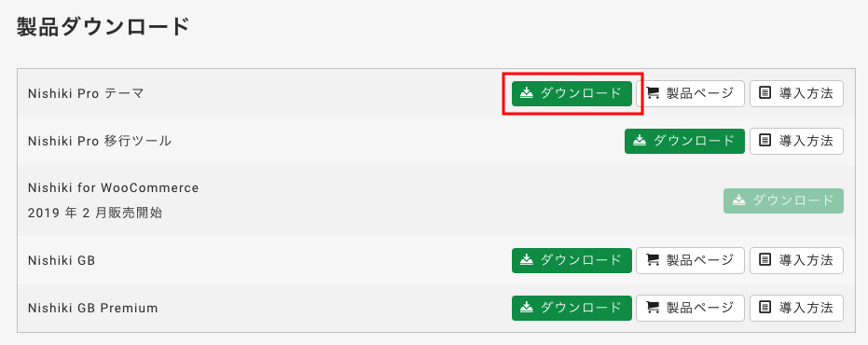Click the 製品ダウンロード heading
The image size is (868, 345).
pos(103,27)
